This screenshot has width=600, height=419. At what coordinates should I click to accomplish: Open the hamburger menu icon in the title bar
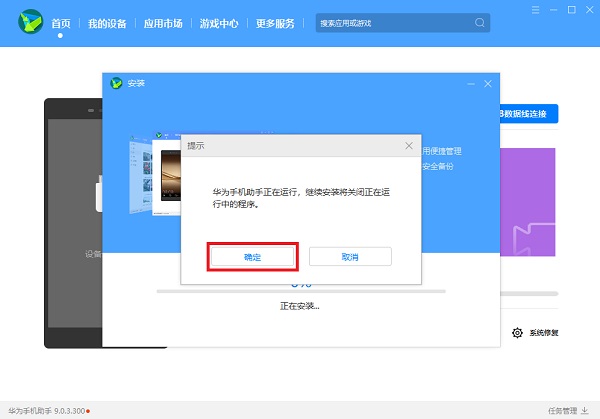point(535,10)
